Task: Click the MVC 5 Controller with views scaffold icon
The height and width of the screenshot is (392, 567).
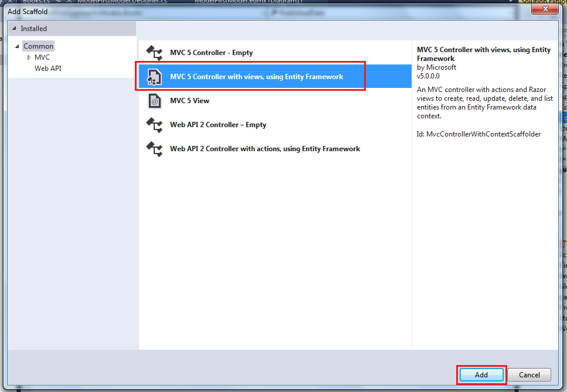Action: click(154, 77)
